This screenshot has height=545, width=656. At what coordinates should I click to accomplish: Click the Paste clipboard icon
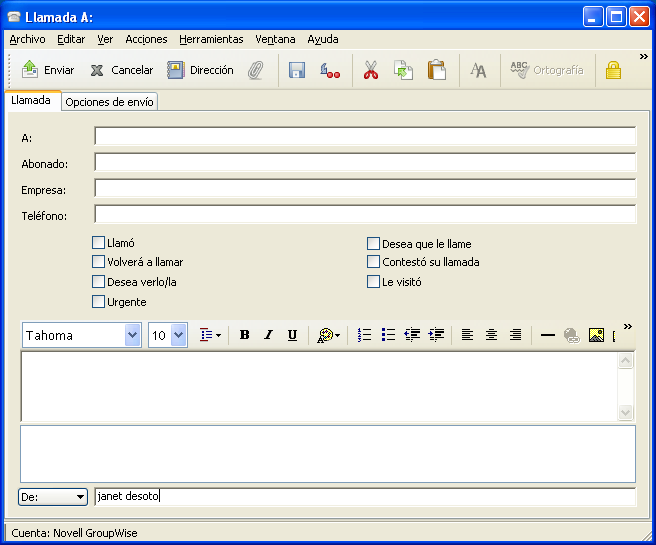436,70
